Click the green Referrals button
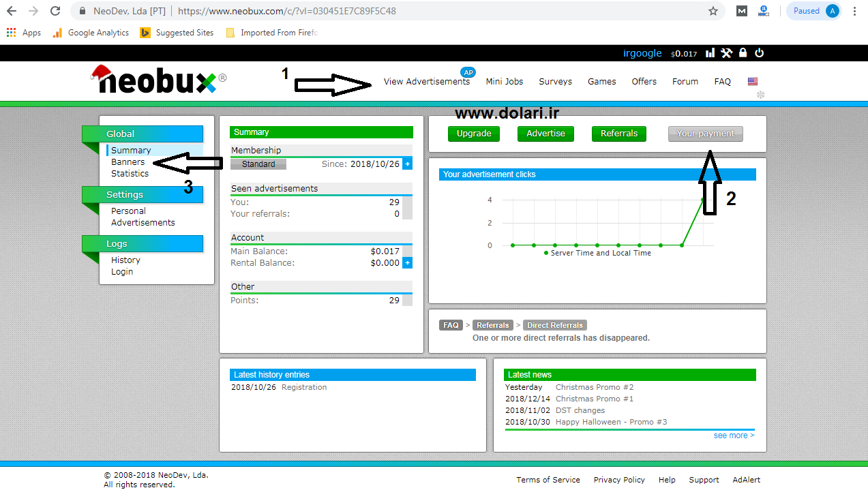The image size is (868, 490). point(619,134)
